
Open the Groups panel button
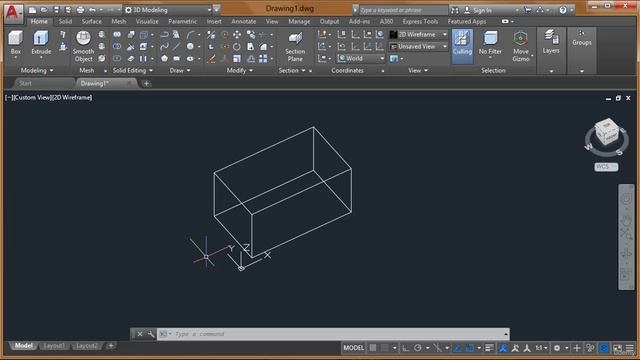pos(582,38)
